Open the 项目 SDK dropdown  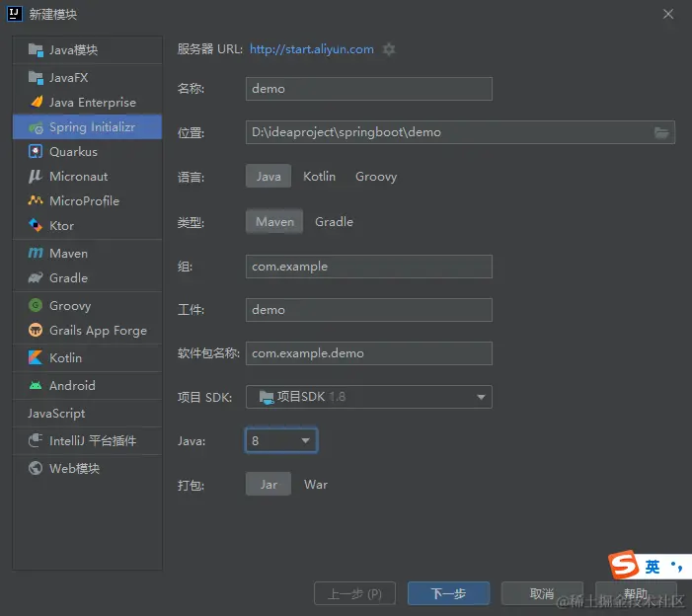(x=369, y=397)
